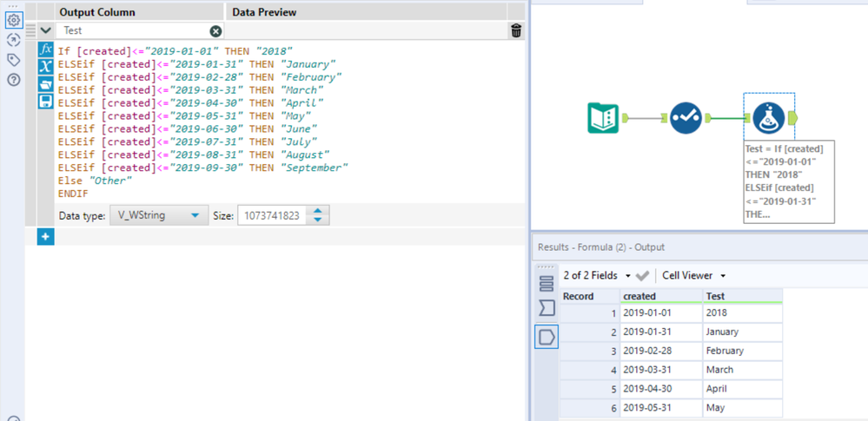Click the save expression disk icon
This screenshot has width=868, height=421.
click(46, 102)
